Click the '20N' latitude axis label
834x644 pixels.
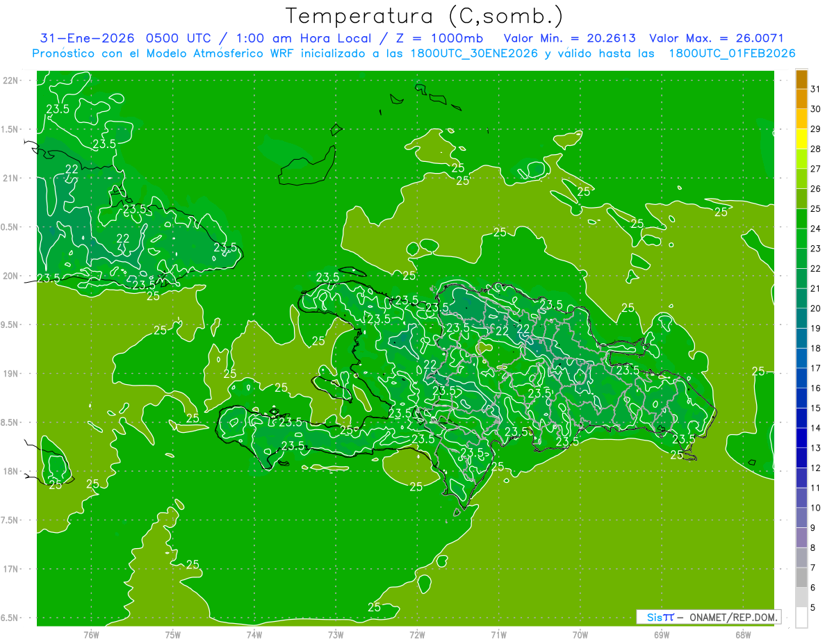10,276
